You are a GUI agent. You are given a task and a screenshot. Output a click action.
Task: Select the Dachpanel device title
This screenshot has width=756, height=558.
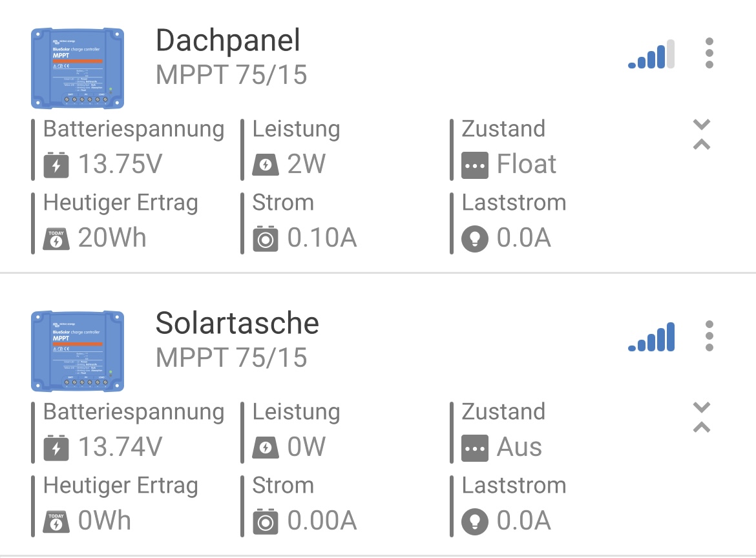pyautogui.click(x=228, y=41)
